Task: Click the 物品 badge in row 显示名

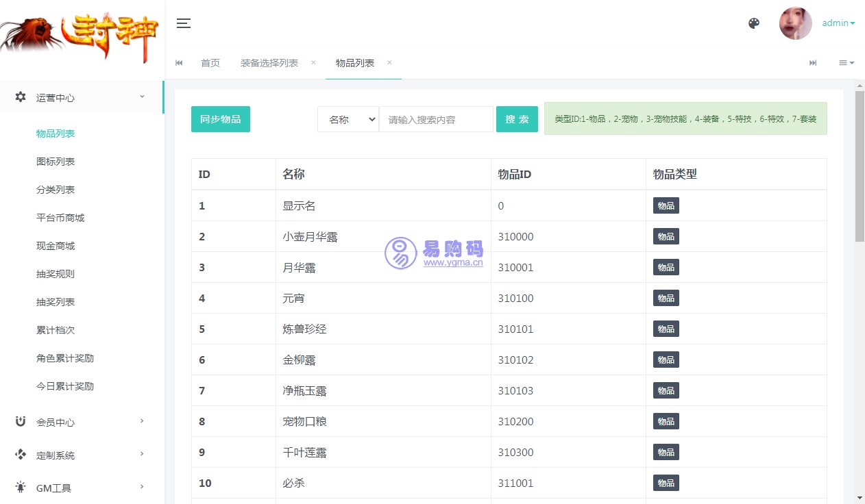Action: click(666, 205)
